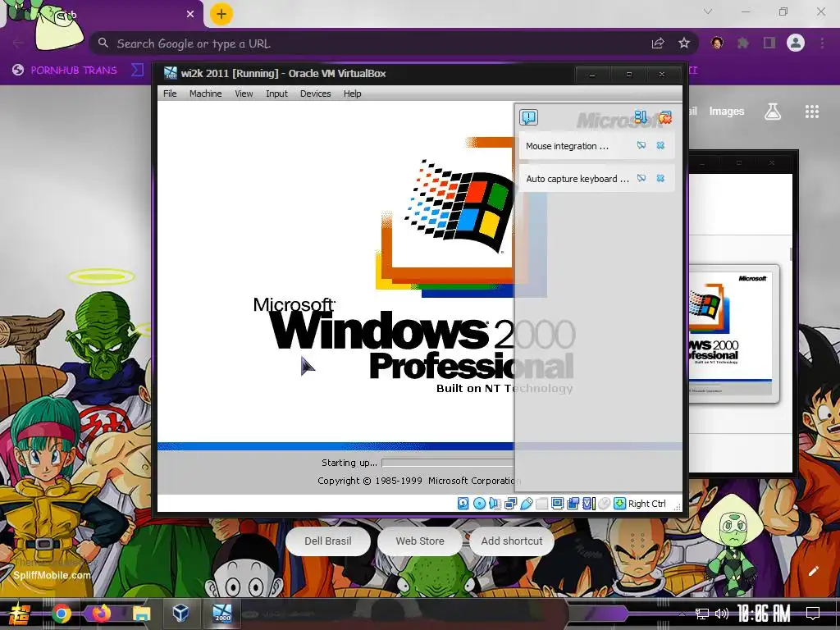This screenshot has width=840, height=630.
Task: Click the Chrome share page icon
Action: (658, 43)
